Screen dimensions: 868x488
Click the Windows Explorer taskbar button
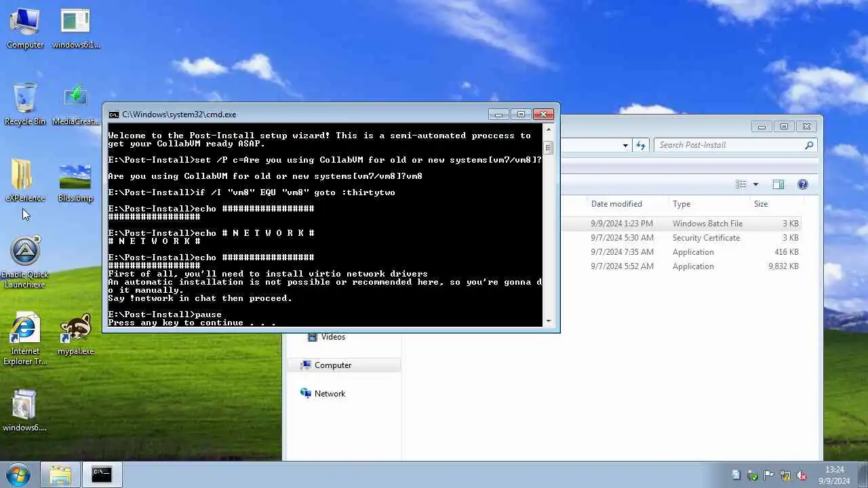point(60,474)
